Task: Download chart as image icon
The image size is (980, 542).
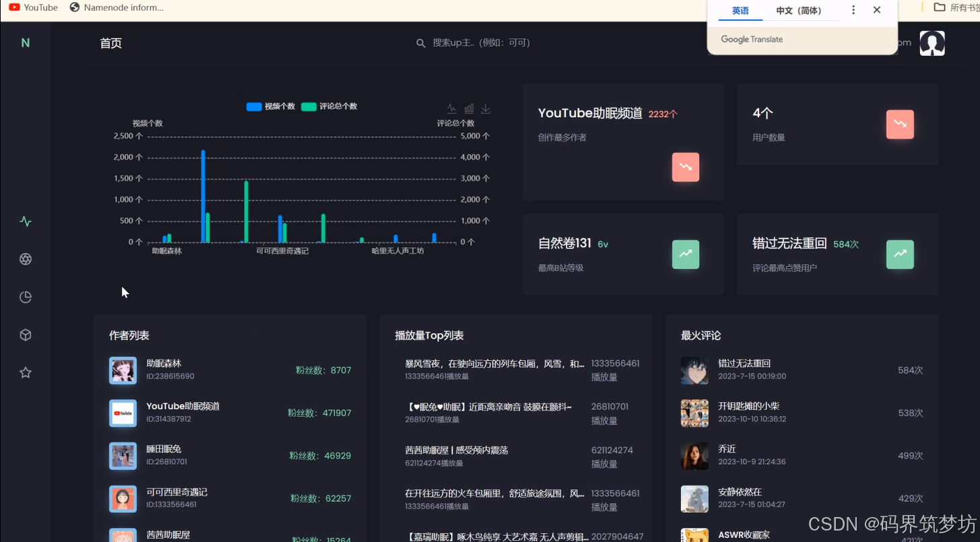Action: click(x=486, y=108)
